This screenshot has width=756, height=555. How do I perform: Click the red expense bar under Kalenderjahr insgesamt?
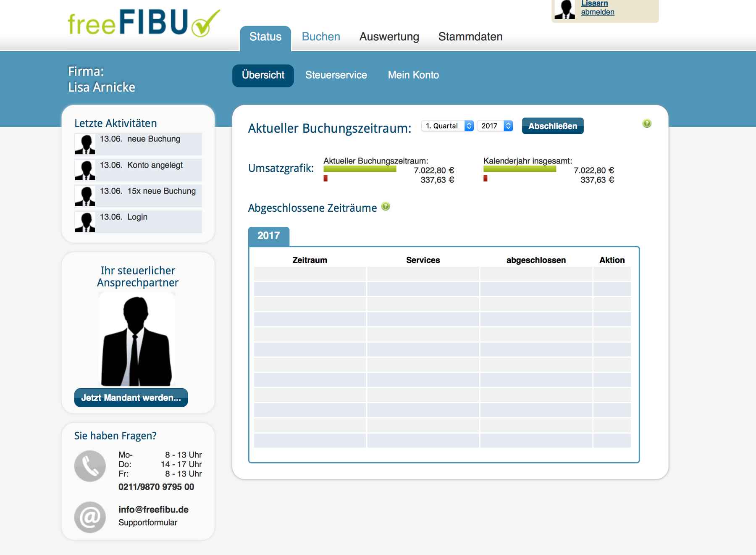486,179
